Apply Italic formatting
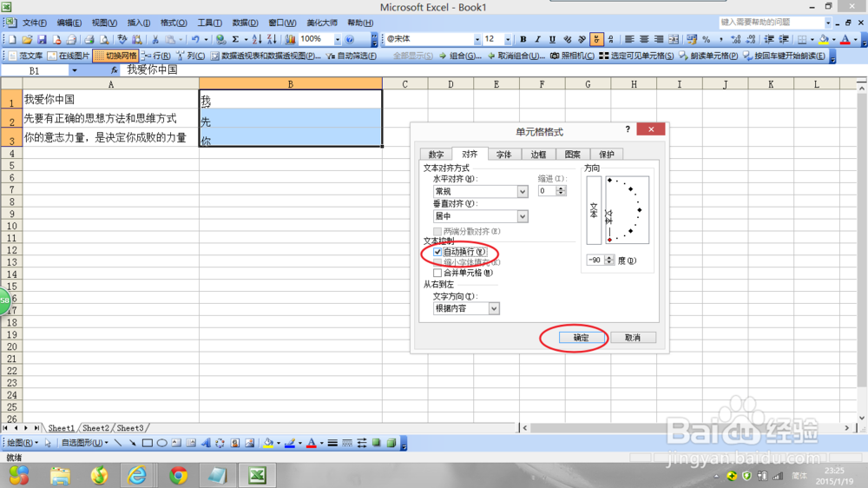The width and height of the screenshot is (868, 488). pyautogui.click(x=537, y=39)
